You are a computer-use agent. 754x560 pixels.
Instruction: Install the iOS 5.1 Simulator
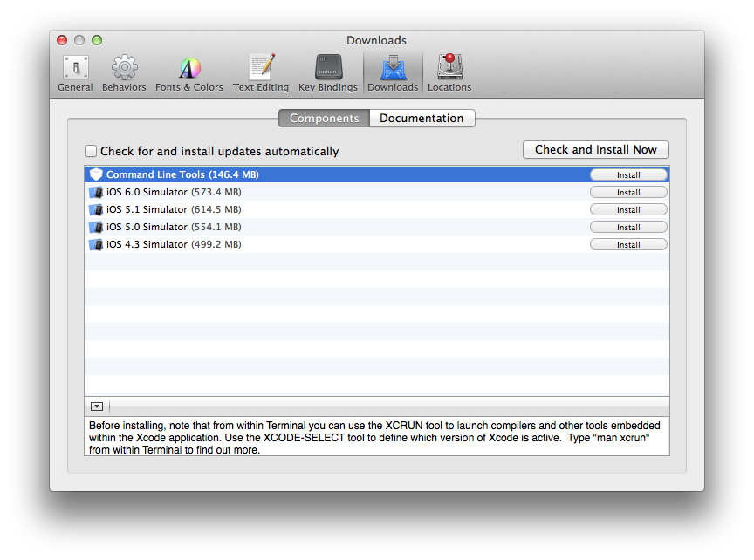pyautogui.click(x=628, y=209)
